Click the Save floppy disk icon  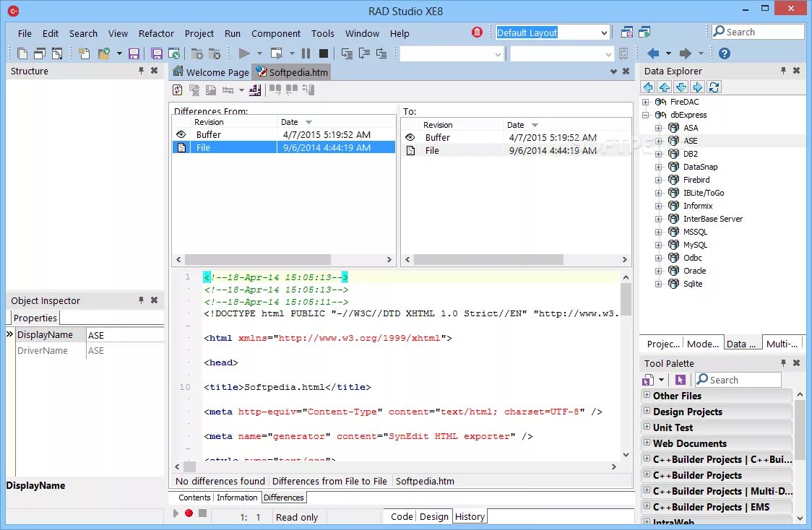point(134,53)
